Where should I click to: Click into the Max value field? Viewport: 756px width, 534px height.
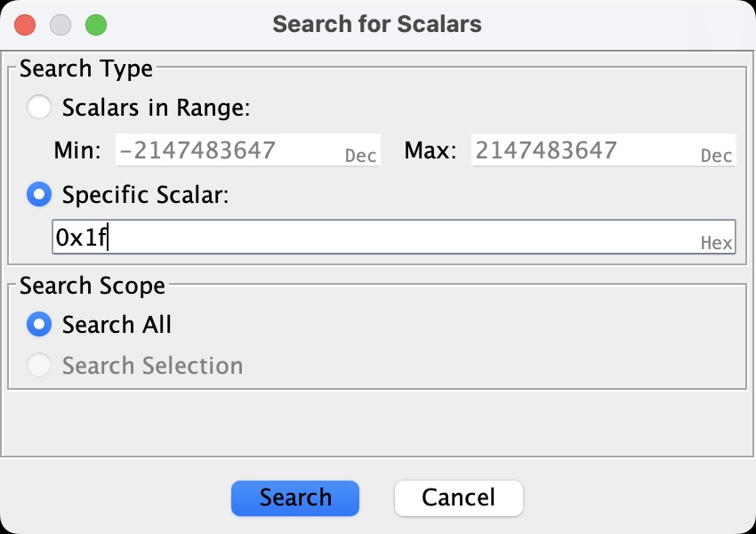tap(604, 150)
